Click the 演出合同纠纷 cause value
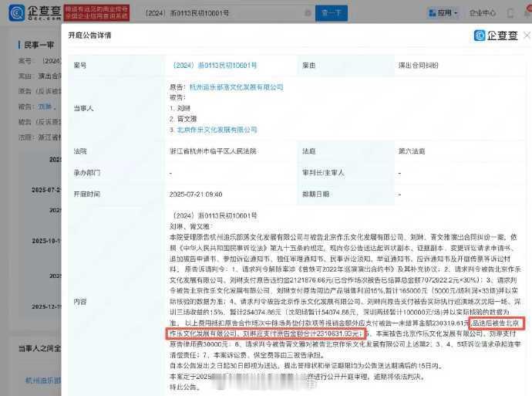Screen dimensions: 532x396 pyautogui.click(x=418, y=65)
